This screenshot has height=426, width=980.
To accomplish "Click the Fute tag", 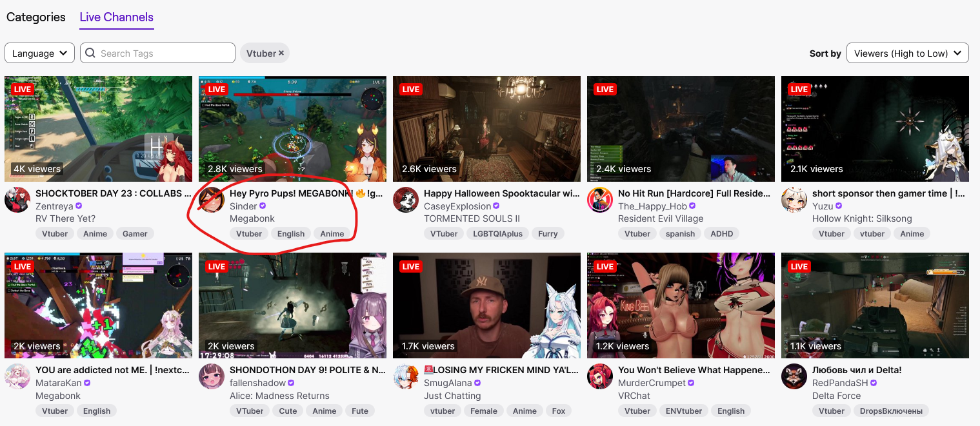I will click(360, 411).
